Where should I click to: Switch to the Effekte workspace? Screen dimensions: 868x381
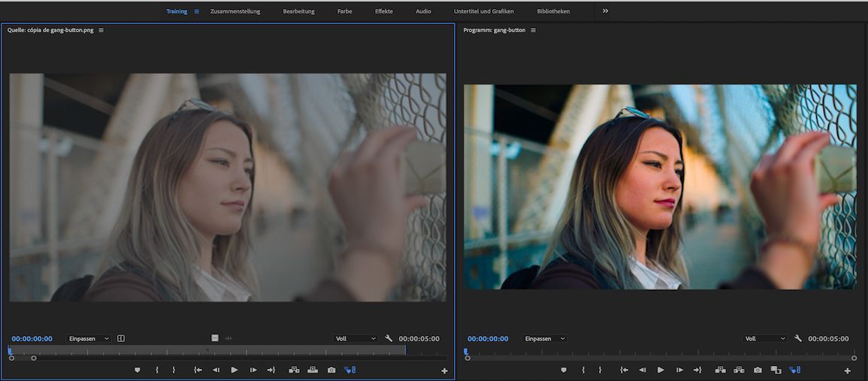point(383,11)
